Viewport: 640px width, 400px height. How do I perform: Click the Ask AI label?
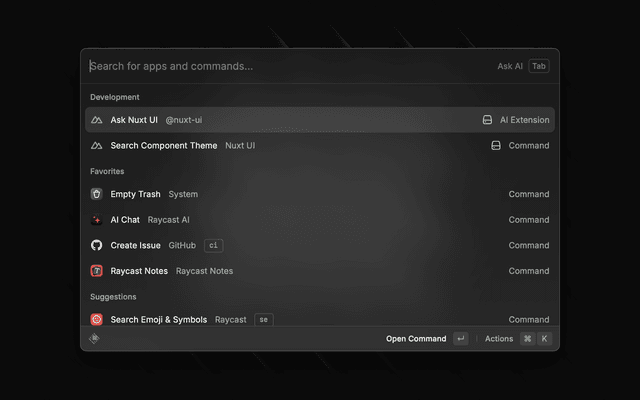click(x=510, y=66)
